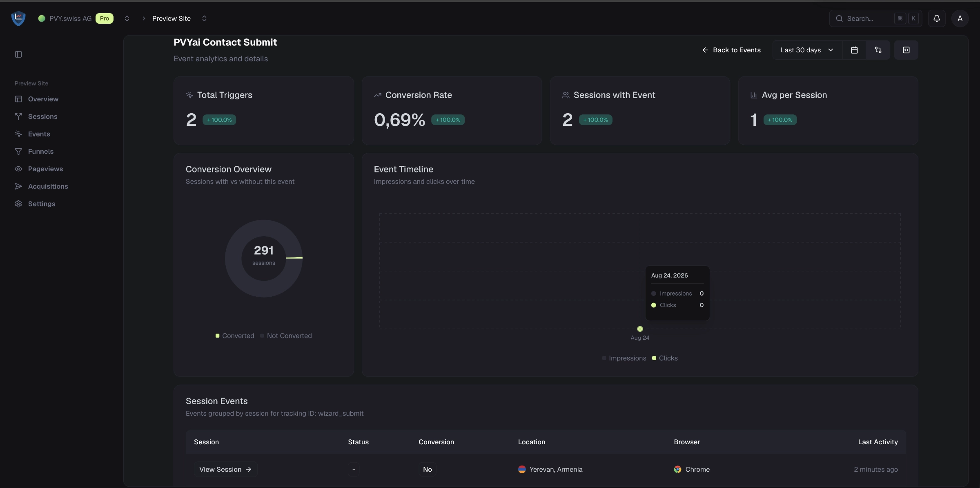Click the 'Yerevan, Armenia' location text
Image resolution: width=980 pixels, height=488 pixels.
pos(556,469)
